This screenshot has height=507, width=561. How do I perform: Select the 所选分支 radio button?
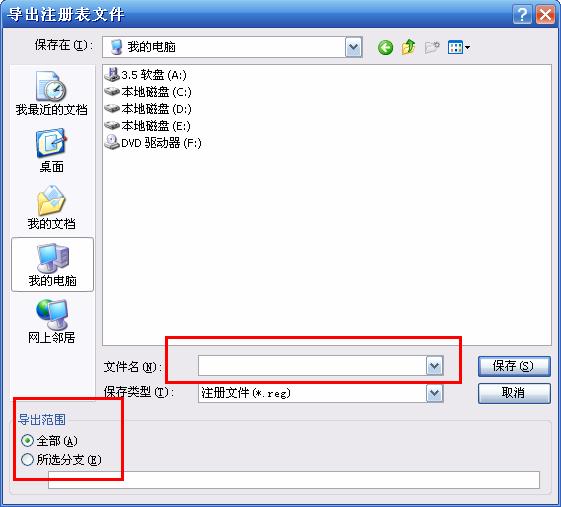[x=27, y=459]
